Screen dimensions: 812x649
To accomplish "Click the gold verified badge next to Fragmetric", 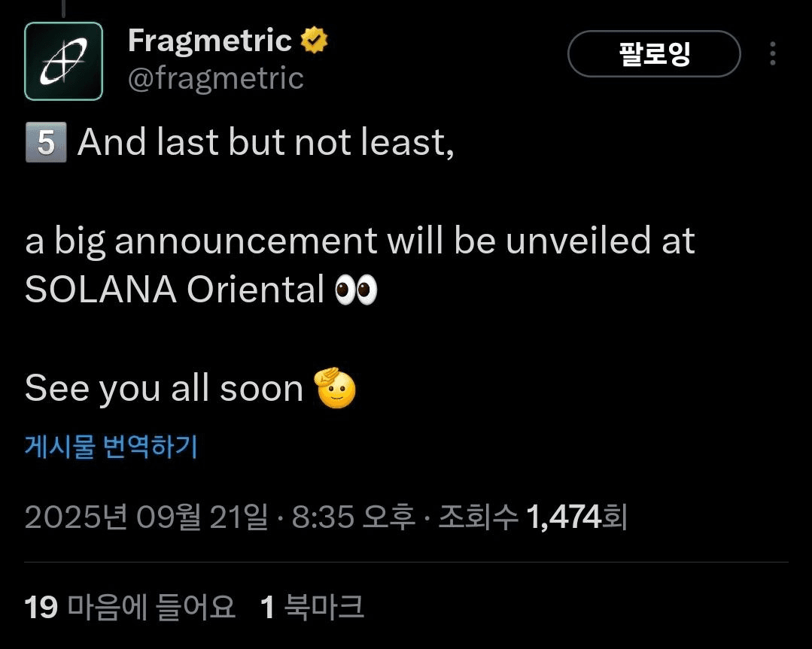I will [x=315, y=41].
